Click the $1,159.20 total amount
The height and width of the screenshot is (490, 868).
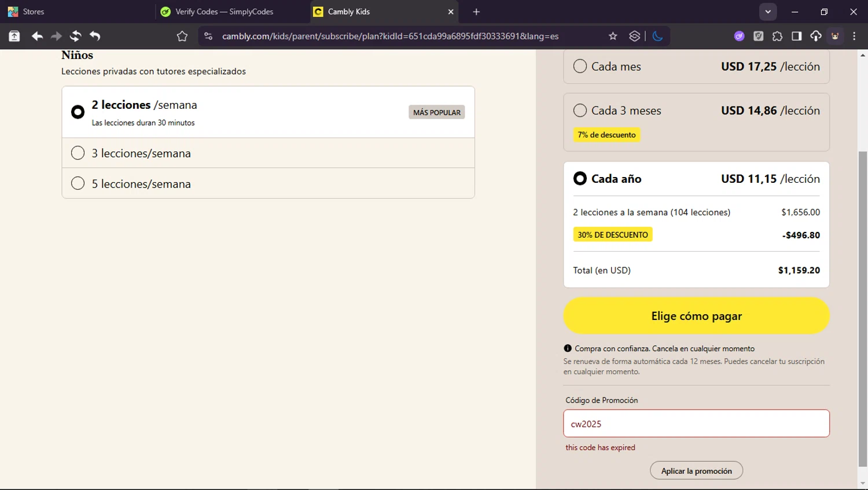799,270
